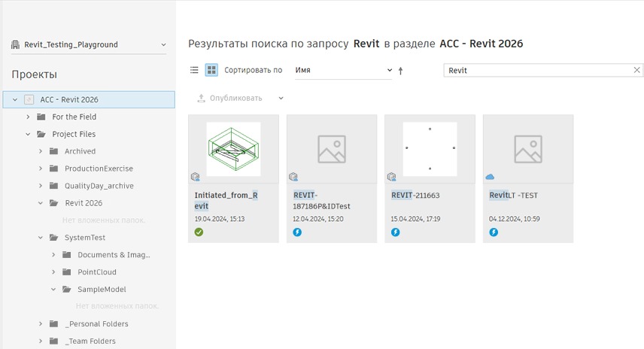Click the Опубликовать button
The height and width of the screenshot is (349, 644).
tap(229, 99)
